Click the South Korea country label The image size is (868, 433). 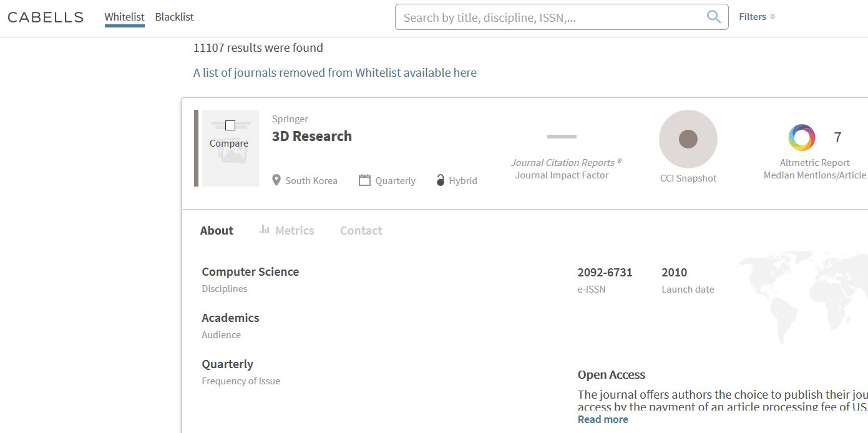coord(311,181)
